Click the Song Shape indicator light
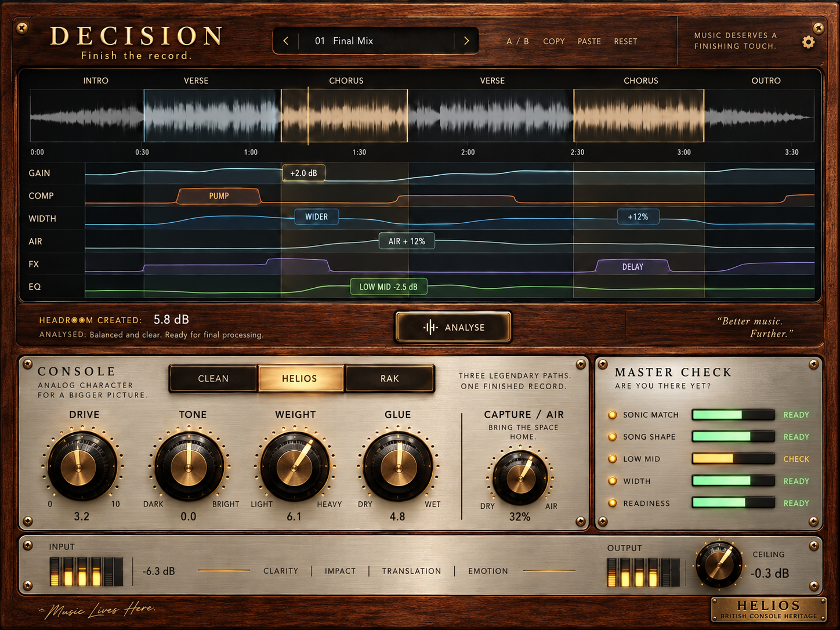 click(612, 437)
